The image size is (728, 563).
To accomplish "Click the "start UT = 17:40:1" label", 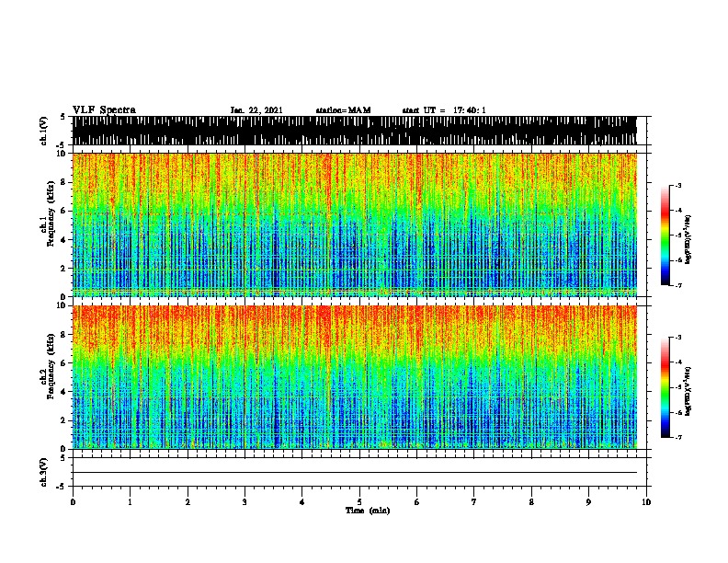I will [444, 110].
